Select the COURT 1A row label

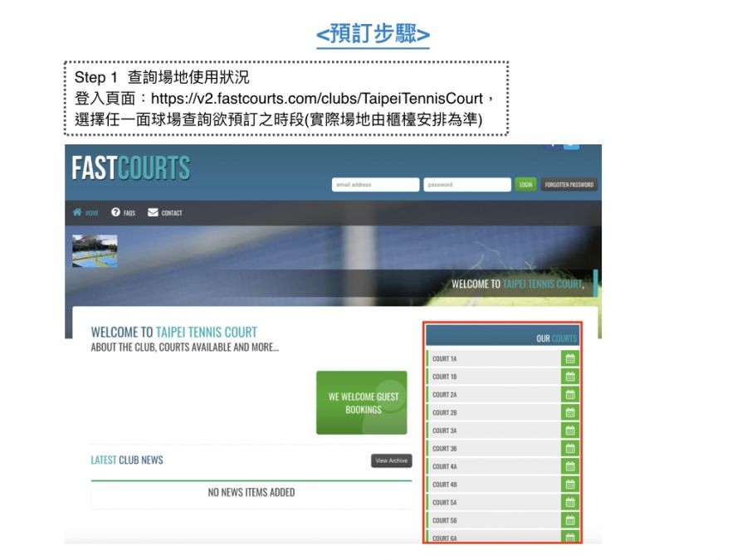click(445, 358)
